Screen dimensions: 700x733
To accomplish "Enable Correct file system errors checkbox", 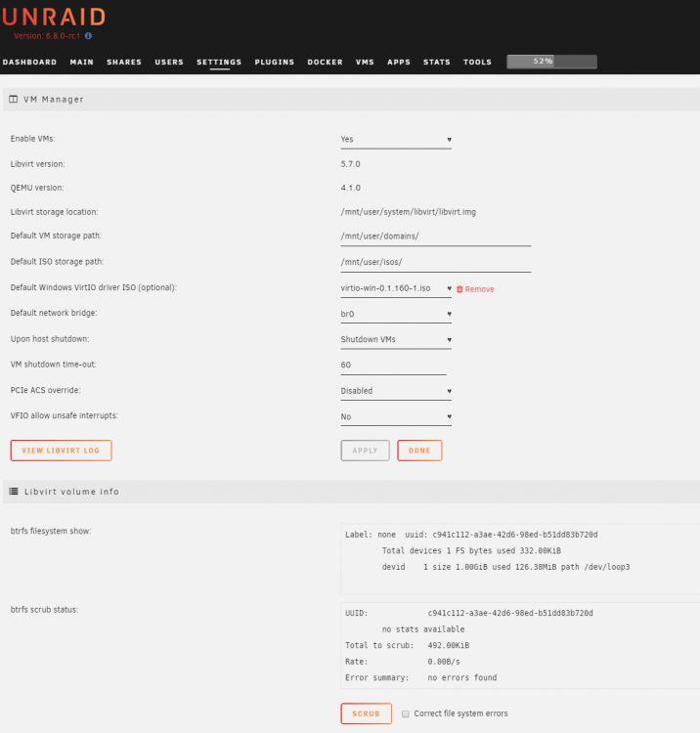I will [x=406, y=713].
